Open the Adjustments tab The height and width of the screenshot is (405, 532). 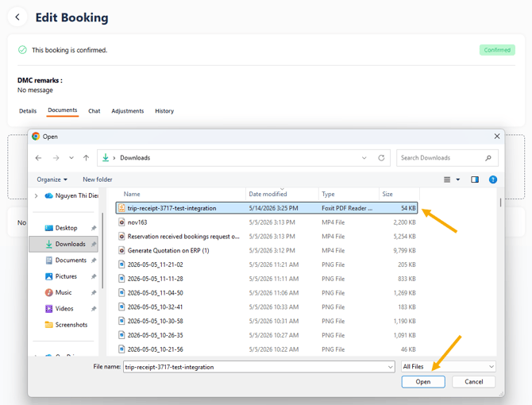(x=128, y=111)
